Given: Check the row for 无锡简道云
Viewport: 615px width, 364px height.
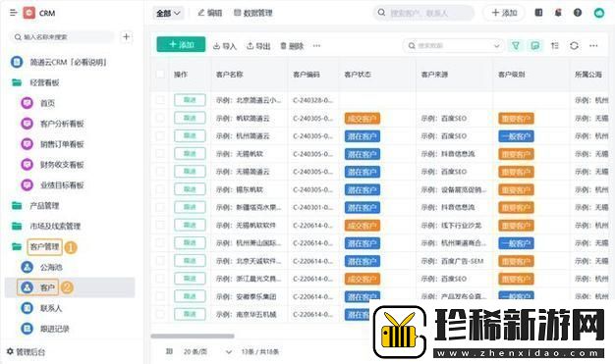Looking at the screenshot, I should [x=160, y=172].
